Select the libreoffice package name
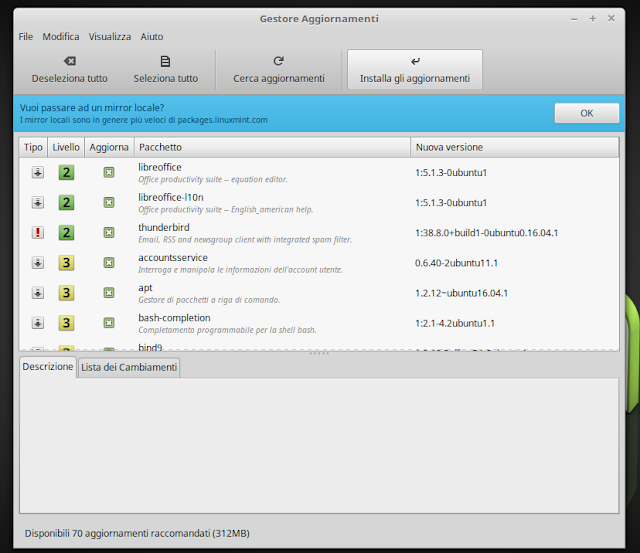This screenshot has width=640, height=553. [160, 167]
